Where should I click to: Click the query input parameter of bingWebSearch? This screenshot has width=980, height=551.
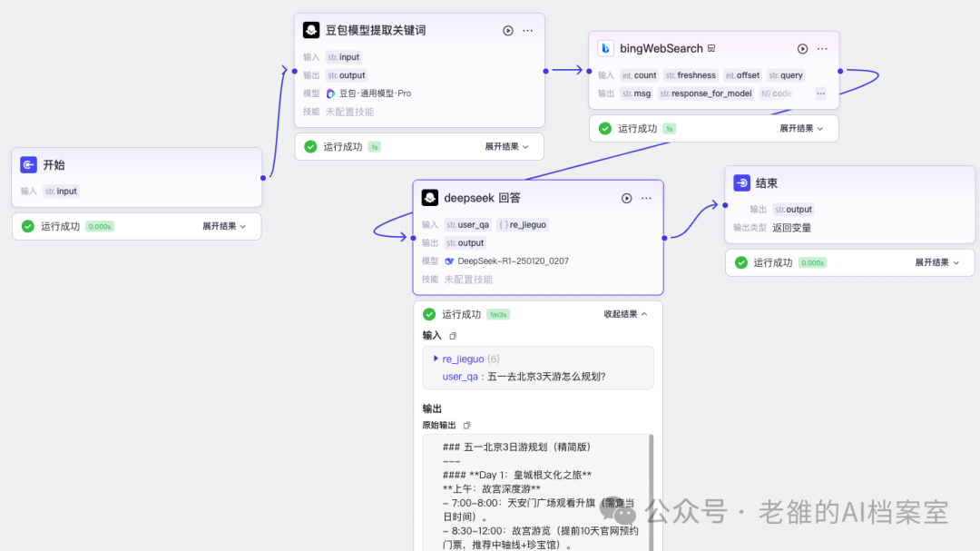tap(786, 75)
